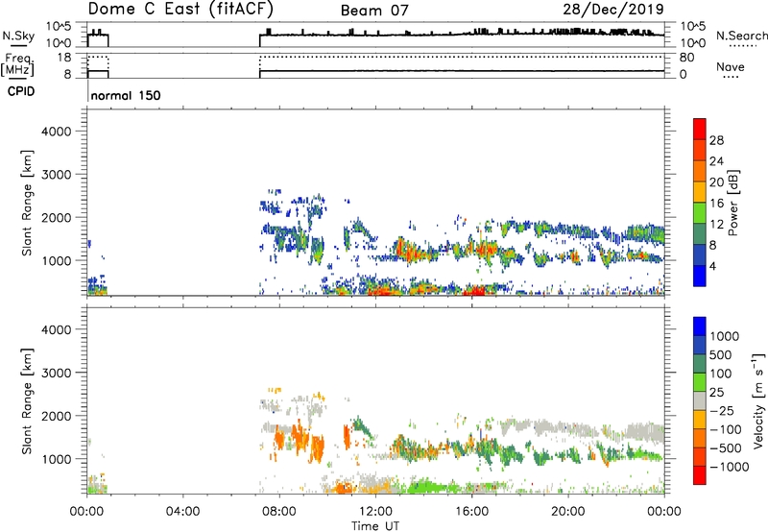Click the '-100' label on velocity colorbar
This screenshot has width=768, height=532.
point(726,429)
